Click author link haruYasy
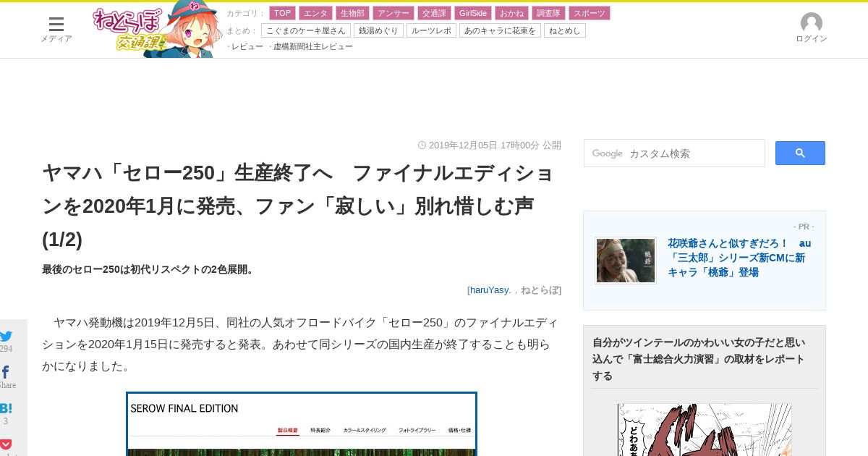 tap(490, 290)
